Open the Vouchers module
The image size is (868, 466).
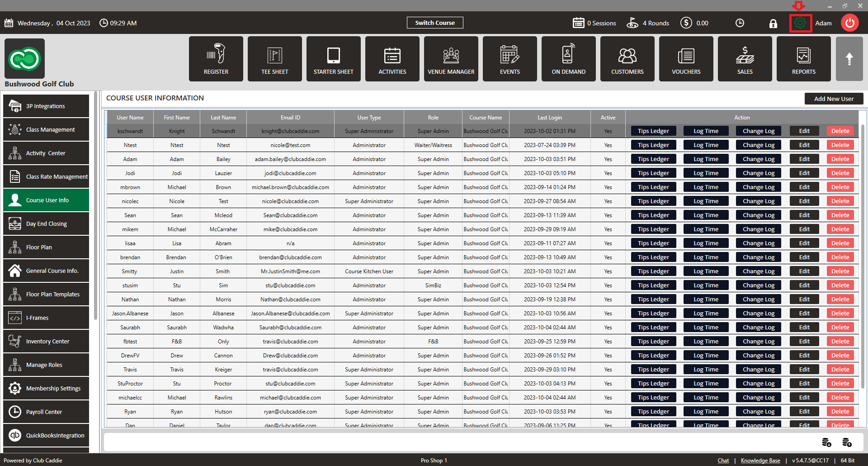686,59
